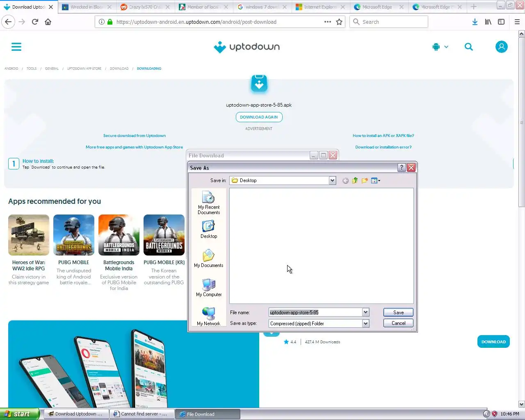The image size is (525, 420).
Task: Reload the current page
Action: 35,22
